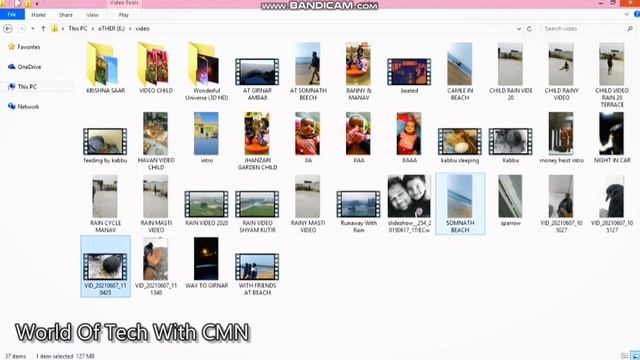Select the AT SOMNATH BEECH video
This screenshot has height=360, width=640.
click(308, 71)
